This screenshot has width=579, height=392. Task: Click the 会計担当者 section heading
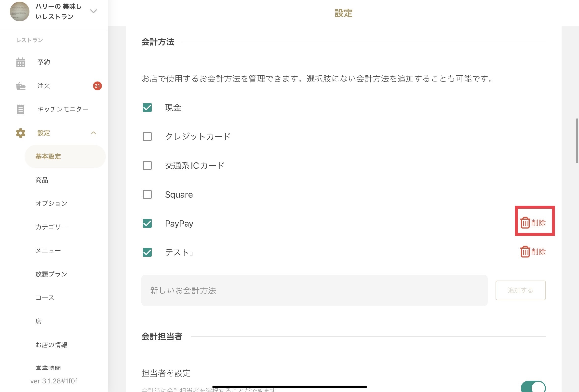pos(162,337)
